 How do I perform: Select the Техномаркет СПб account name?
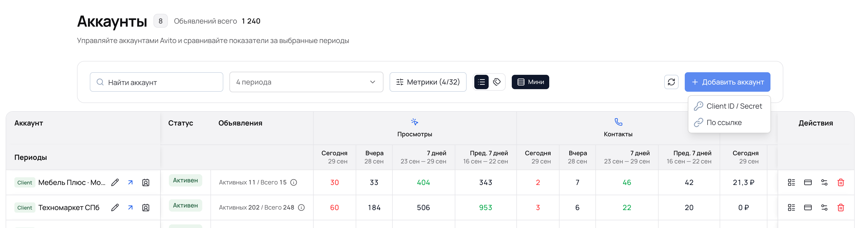click(69, 208)
